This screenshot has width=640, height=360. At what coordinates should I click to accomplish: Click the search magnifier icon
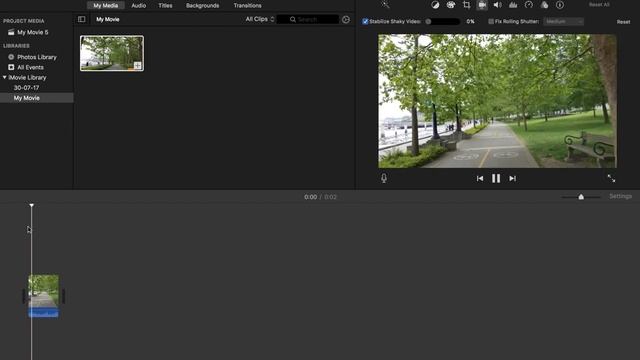coord(293,19)
